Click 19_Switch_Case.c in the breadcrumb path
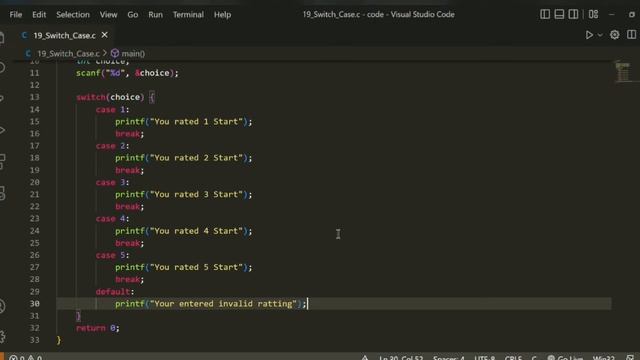640x360 pixels. click(x=69, y=53)
